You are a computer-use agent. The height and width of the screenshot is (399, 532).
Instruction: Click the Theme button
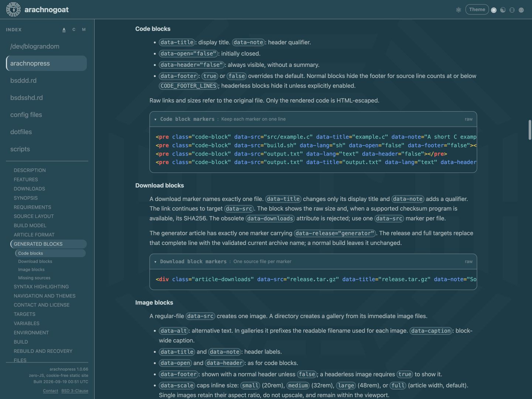click(477, 10)
